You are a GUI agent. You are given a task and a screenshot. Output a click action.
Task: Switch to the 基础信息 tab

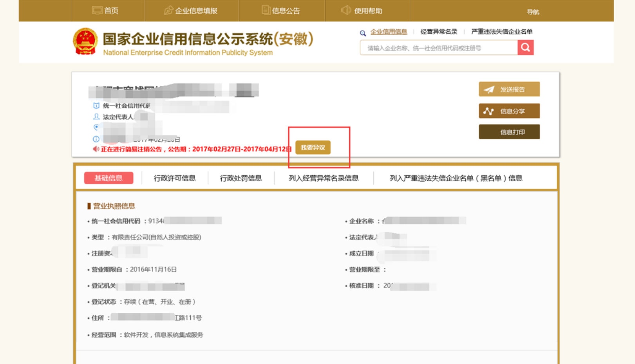coord(109,178)
